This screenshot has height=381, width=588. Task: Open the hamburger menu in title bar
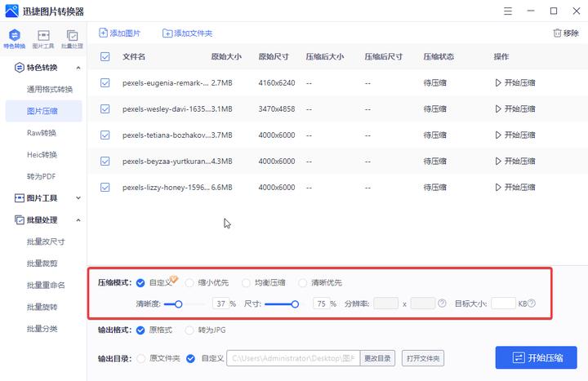tap(508, 11)
